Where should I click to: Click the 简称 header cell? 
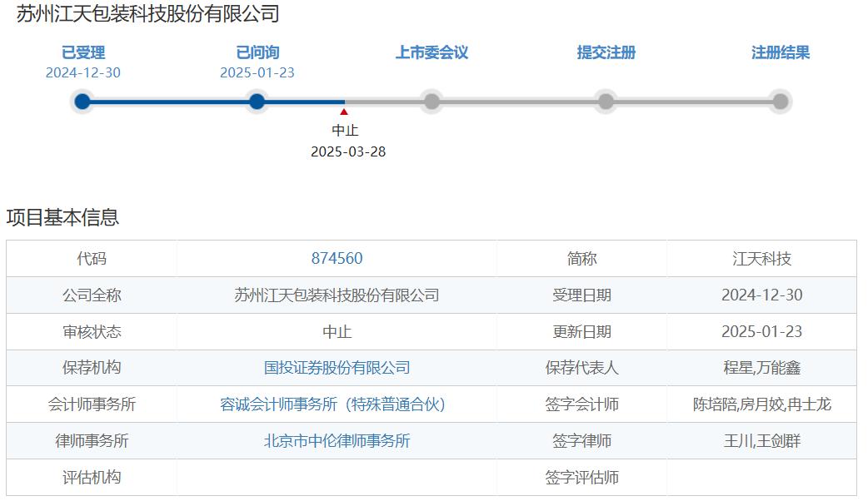coord(581,258)
